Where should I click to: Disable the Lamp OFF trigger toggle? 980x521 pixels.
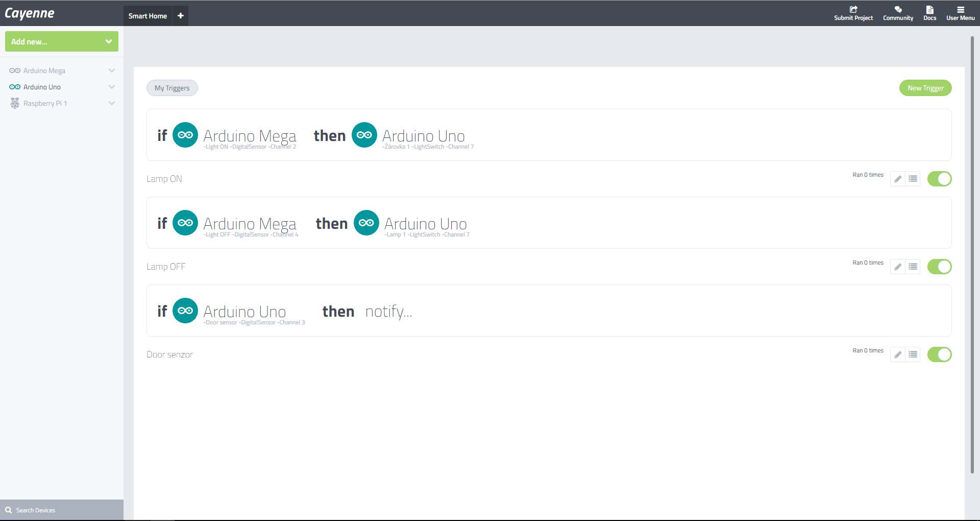click(940, 267)
